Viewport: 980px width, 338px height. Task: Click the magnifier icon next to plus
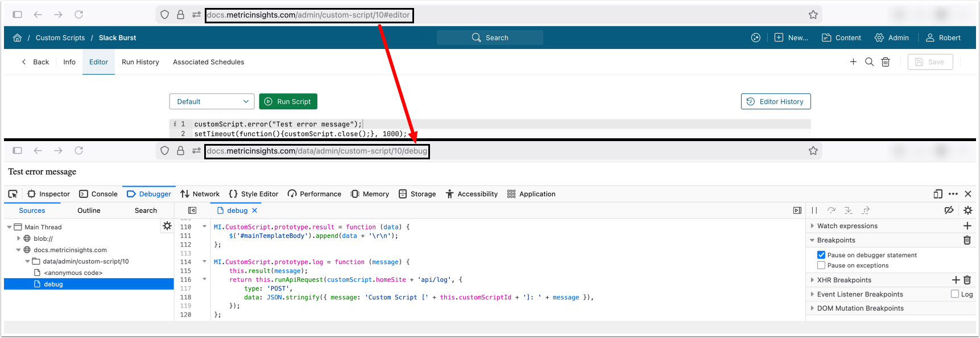point(869,62)
